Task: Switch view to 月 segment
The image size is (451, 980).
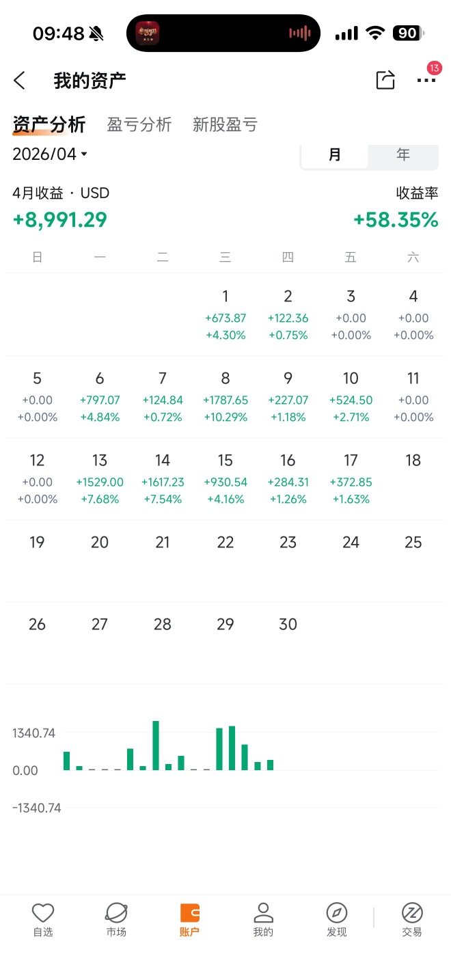Action: (x=335, y=155)
